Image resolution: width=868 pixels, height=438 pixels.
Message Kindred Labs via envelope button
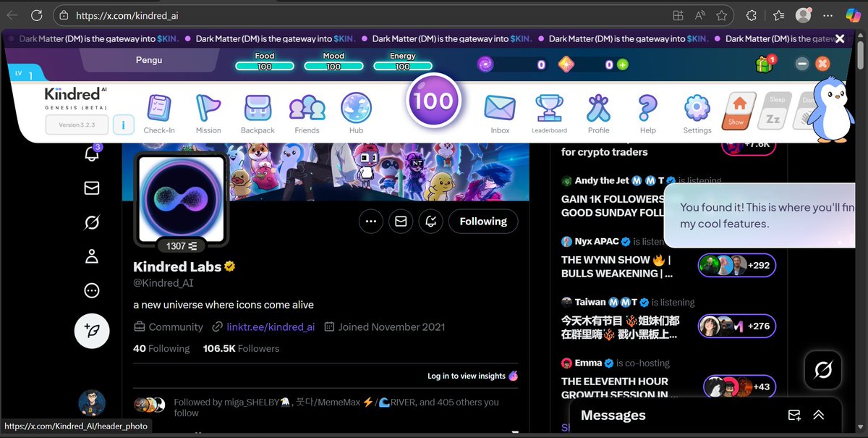(x=401, y=222)
